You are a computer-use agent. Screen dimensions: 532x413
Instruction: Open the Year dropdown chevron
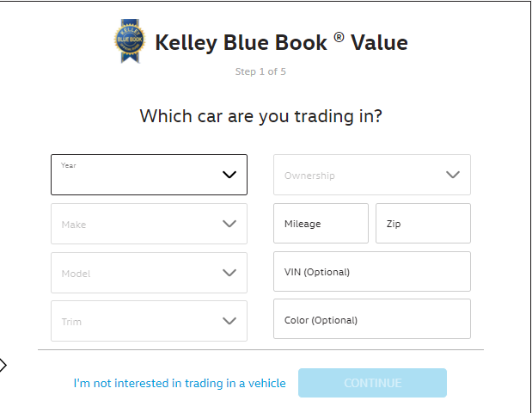[x=229, y=175]
